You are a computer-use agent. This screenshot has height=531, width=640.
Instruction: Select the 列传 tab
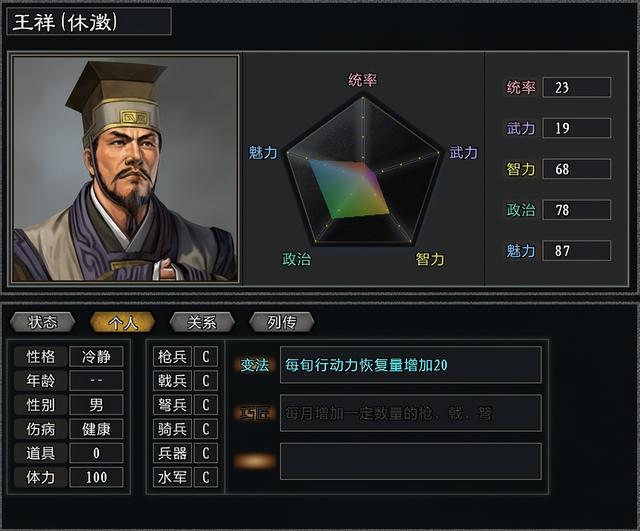click(x=281, y=322)
